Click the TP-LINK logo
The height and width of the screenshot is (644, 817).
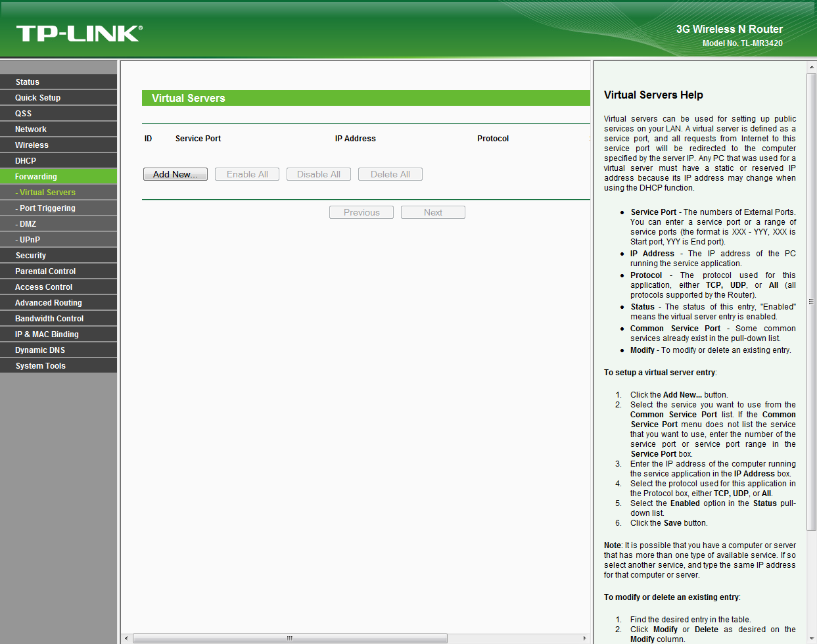pos(79,34)
